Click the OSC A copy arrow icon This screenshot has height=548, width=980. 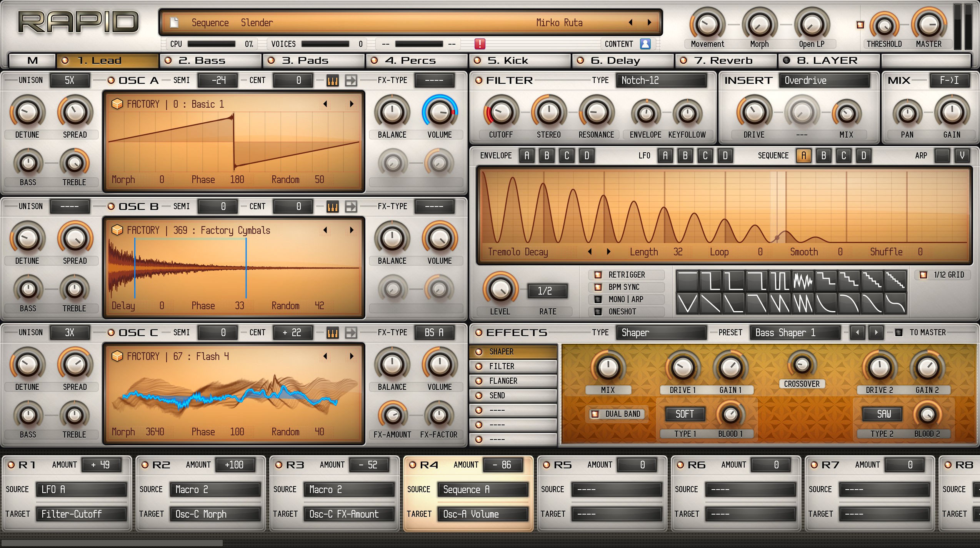[x=351, y=80]
